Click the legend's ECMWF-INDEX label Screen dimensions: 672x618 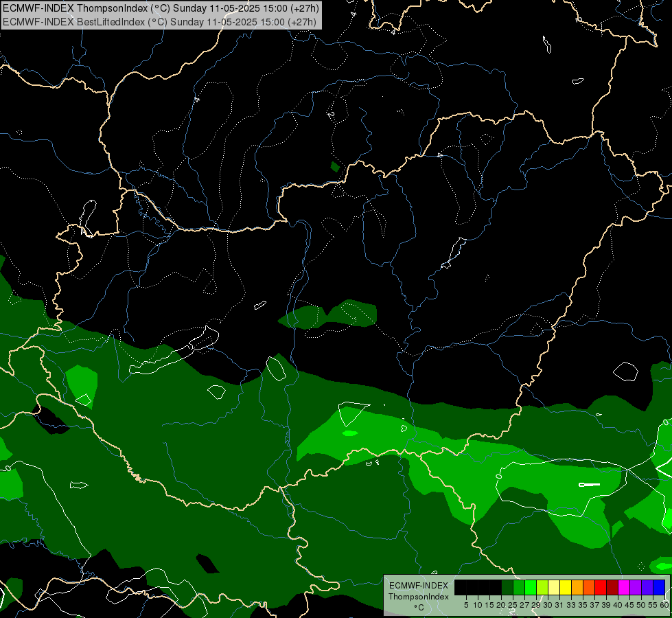pyautogui.click(x=419, y=586)
